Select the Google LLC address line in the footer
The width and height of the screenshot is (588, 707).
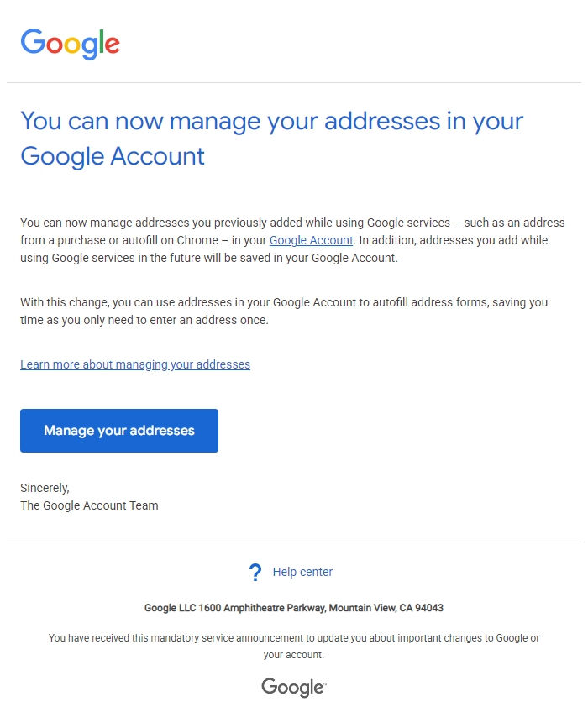(x=294, y=607)
